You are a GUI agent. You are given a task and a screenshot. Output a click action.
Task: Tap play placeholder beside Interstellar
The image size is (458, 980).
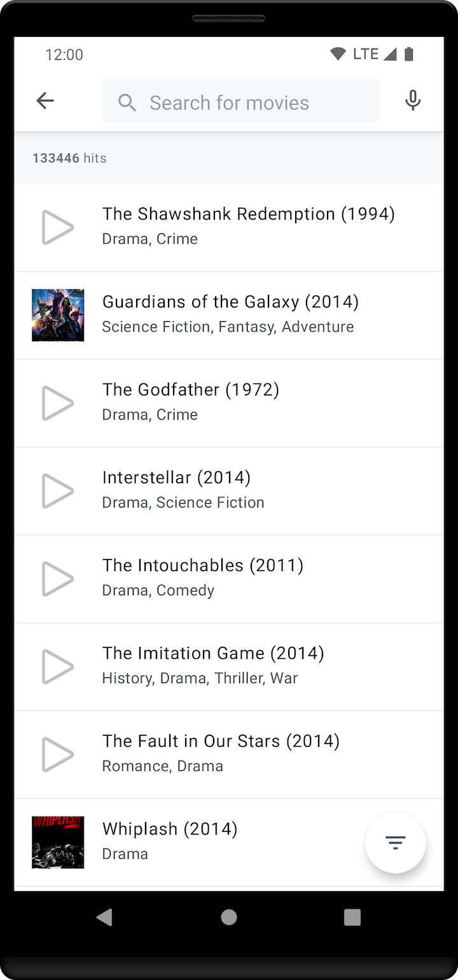(58, 491)
